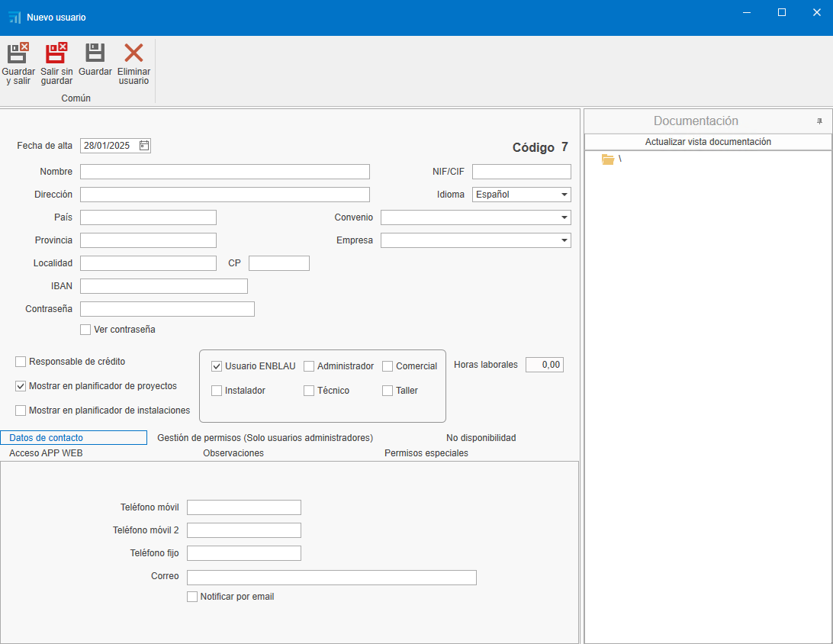Close the Nuevo usuario window
The height and width of the screenshot is (644, 833).
[816, 12]
